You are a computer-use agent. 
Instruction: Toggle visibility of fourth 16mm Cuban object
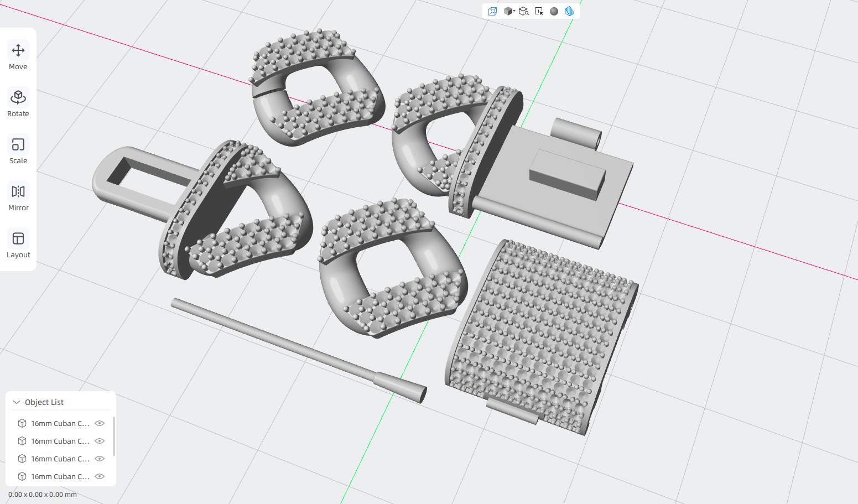click(100, 476)
